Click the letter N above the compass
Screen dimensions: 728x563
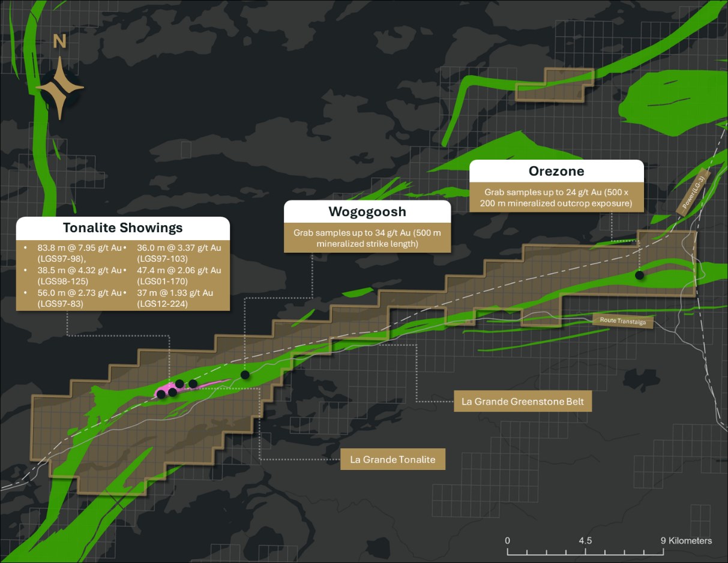[59, 41]
